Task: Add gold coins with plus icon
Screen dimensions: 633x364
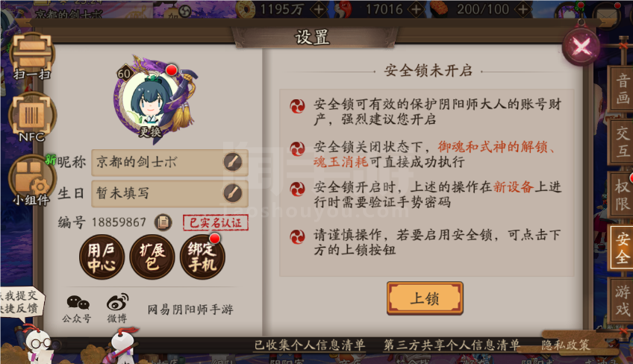Action: click(319, 9)
